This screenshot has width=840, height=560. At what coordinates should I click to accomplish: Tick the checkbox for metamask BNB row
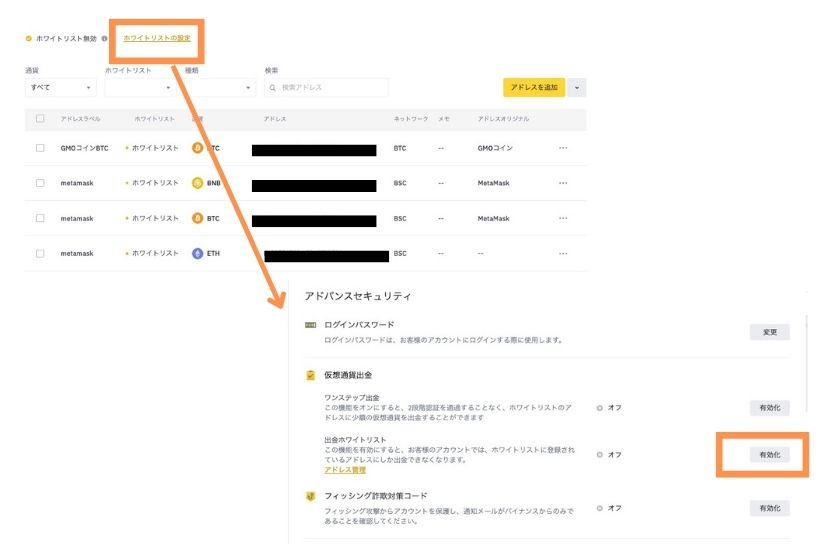coord(40,183)
